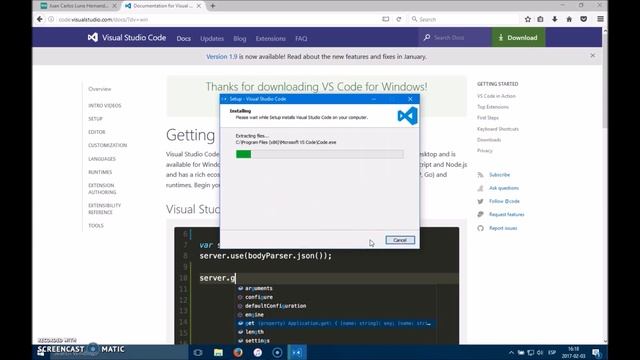Open FAQ in site navigation
Screen dimensions: 640x360
point(301,38)
